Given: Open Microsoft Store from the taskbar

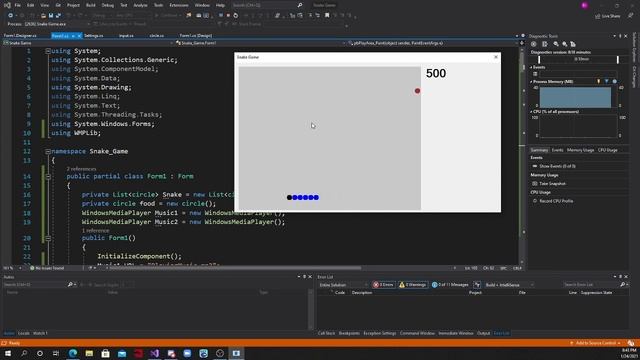Looking at the screenshot, I should coord(105,353).
